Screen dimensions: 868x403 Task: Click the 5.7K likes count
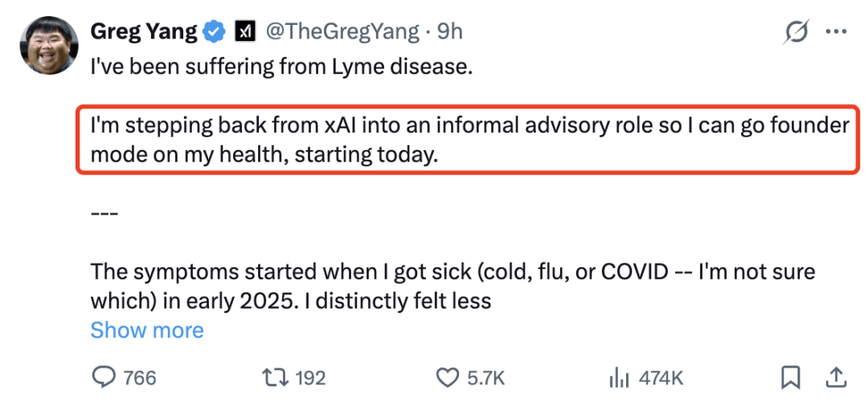point(486,377)
